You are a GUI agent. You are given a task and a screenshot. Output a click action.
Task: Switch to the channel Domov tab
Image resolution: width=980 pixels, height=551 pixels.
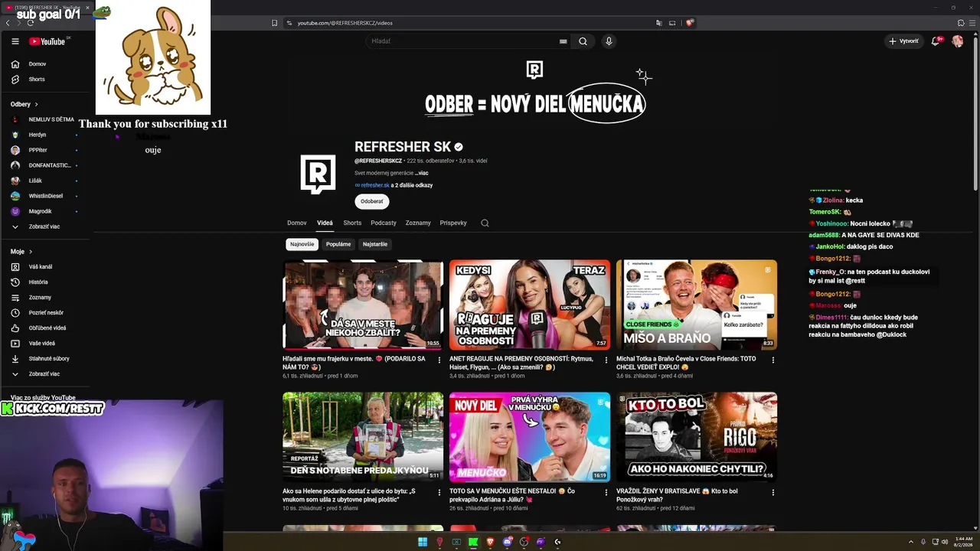tap(297, 223)
